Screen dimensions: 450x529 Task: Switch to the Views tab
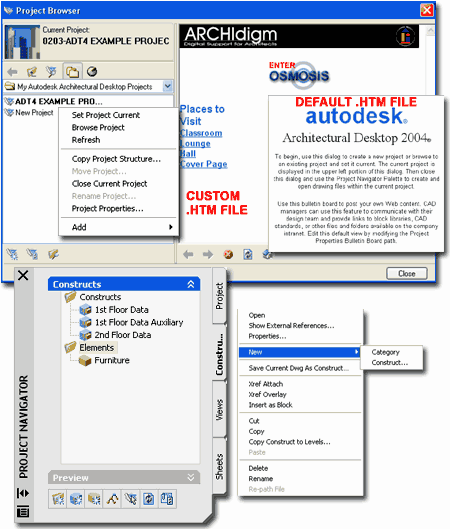click(220, 410)
